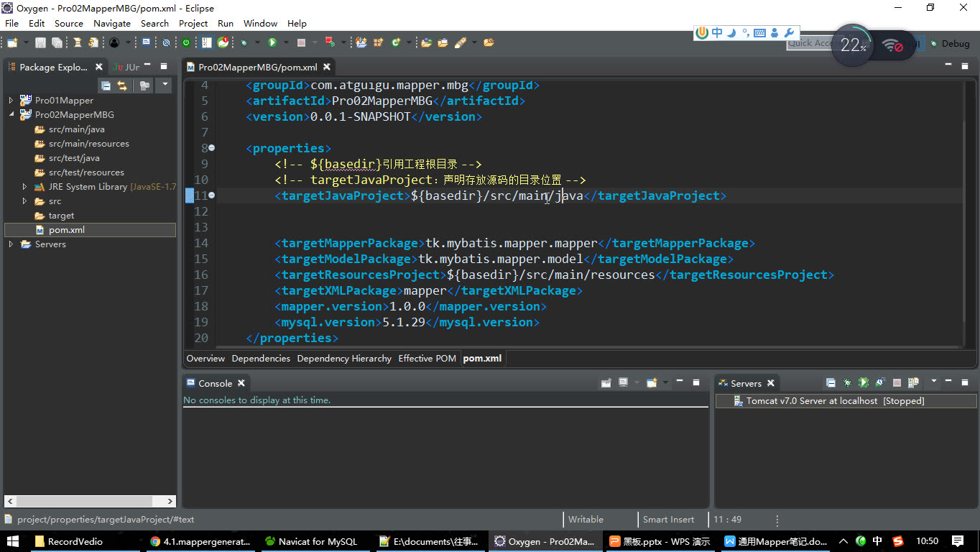Screen dimensions: 980x552
Task: Expand the JRE System Library node
Action: [24, 187]
